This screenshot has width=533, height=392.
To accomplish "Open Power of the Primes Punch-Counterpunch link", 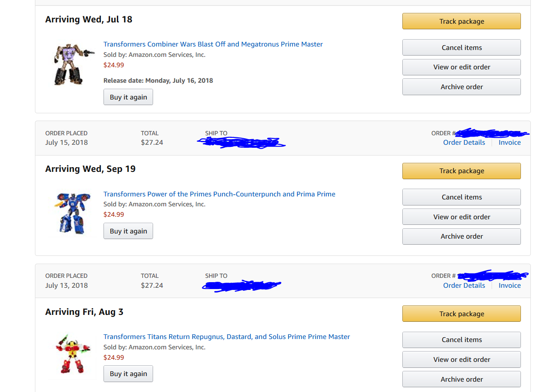I will 219,194.
